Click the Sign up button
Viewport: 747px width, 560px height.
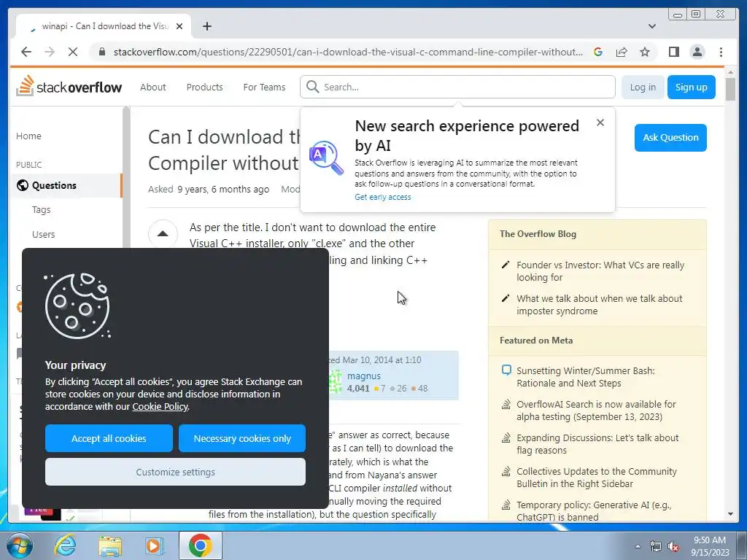[692, 87]
